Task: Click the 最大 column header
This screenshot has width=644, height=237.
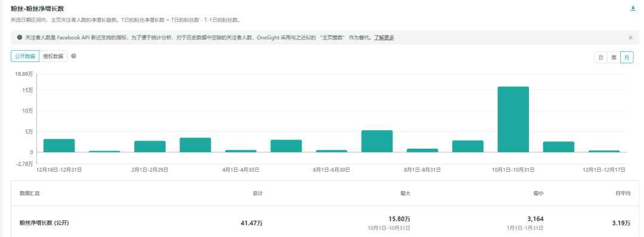Action: point(405,193)
